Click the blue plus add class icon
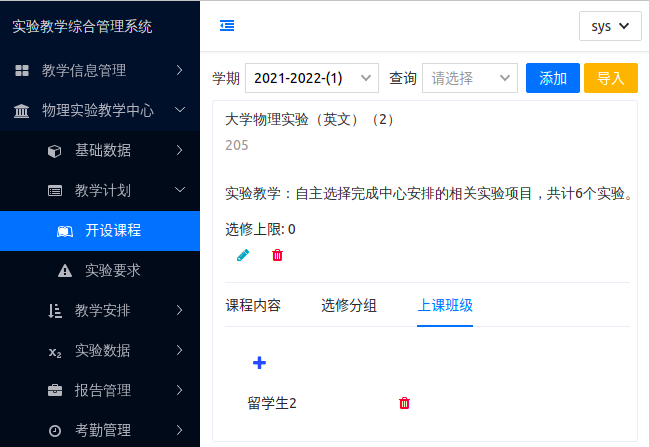This screenshot has height=447, width=649. [x=259, y=362]
